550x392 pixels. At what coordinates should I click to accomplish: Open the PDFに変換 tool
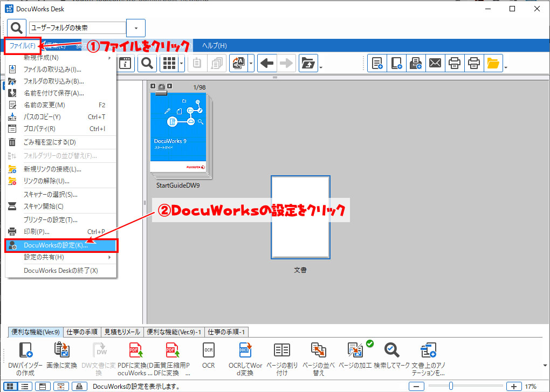[x=135, y=353]
